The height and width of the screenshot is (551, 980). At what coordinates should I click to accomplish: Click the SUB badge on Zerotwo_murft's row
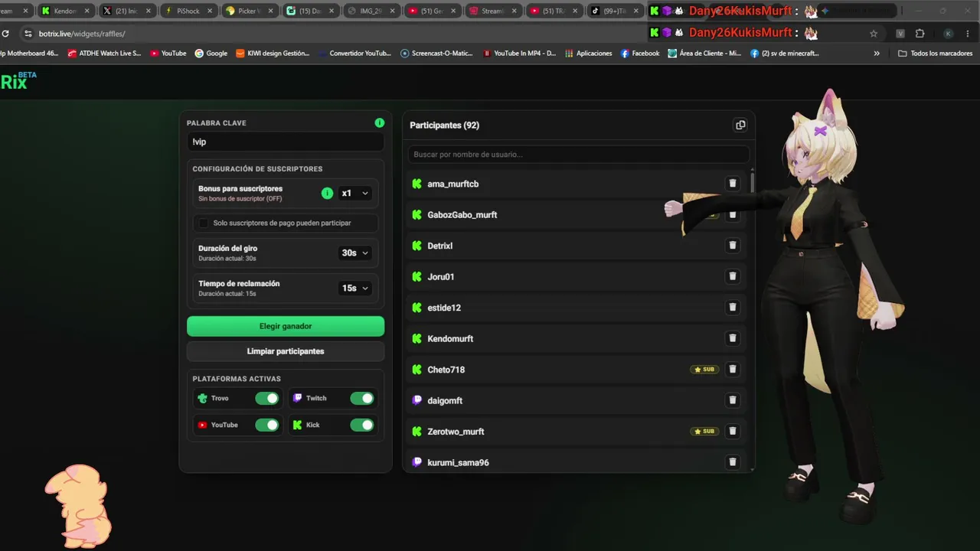coord(704,432)
